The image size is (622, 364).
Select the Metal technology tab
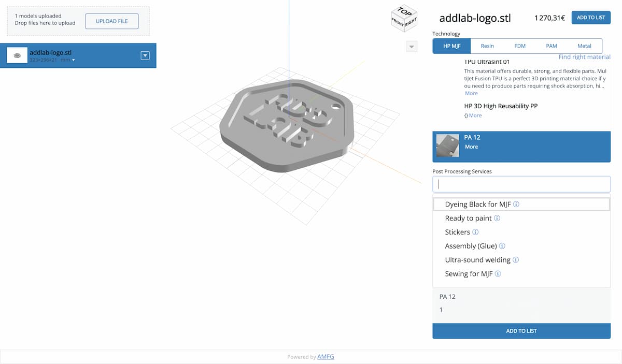click(x=584, y=46)
